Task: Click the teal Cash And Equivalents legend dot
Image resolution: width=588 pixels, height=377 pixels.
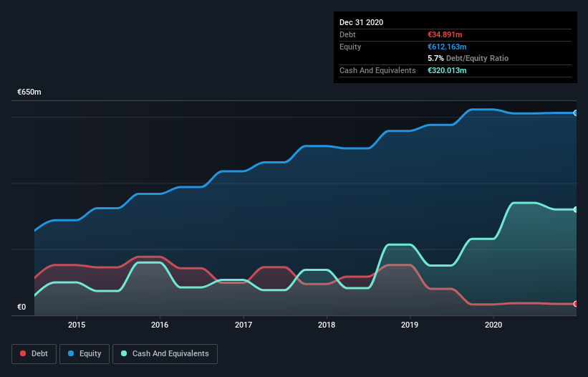Action: [x=124, y=353]
